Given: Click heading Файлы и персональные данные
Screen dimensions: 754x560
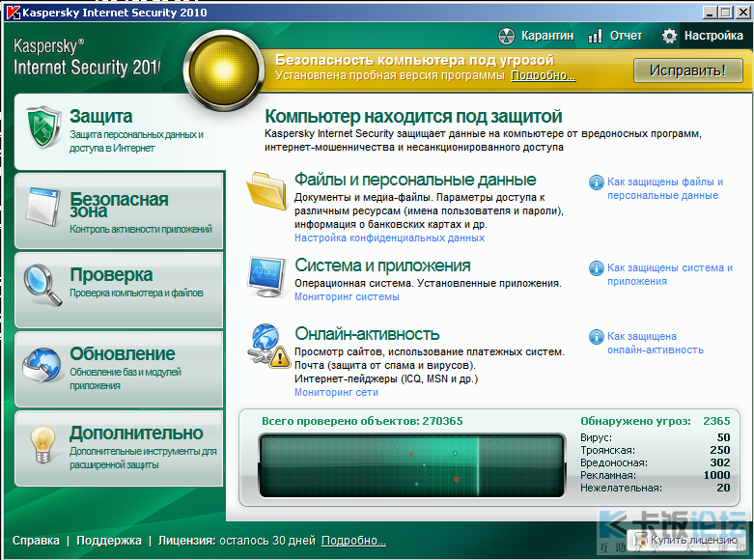Looking at the screenshot, I should (415, 180).
